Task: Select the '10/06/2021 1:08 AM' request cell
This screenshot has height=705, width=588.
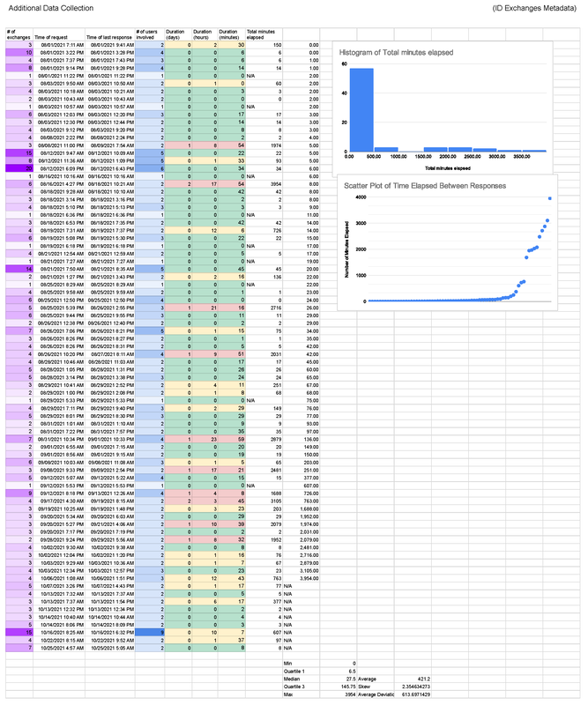Action: (59, 578)
